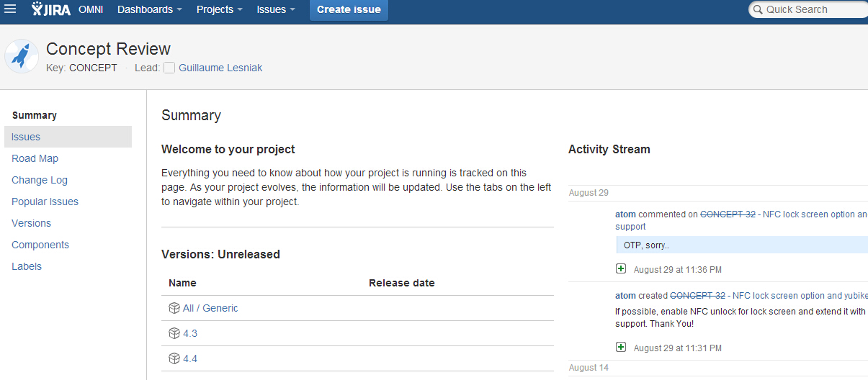This screenshot has height=380, width=868.
Task: Click the JIRA logo
Action: click(51, 9)
